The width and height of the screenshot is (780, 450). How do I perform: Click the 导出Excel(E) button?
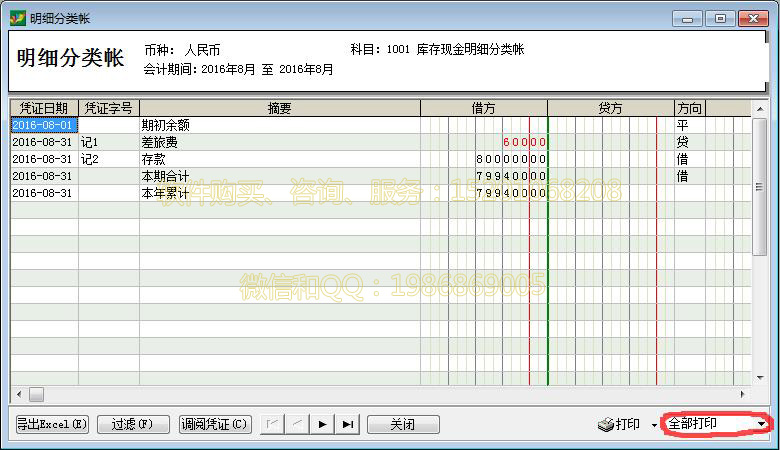52,425
